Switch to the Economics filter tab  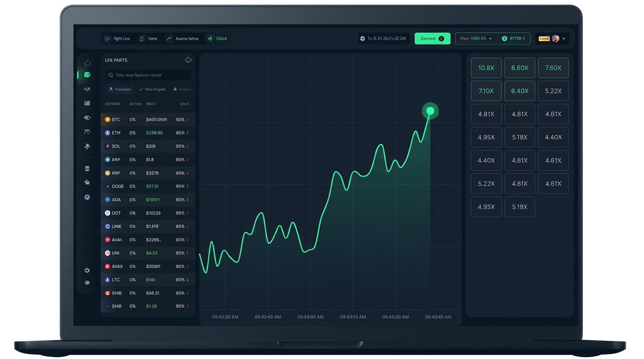pos(120,89)
